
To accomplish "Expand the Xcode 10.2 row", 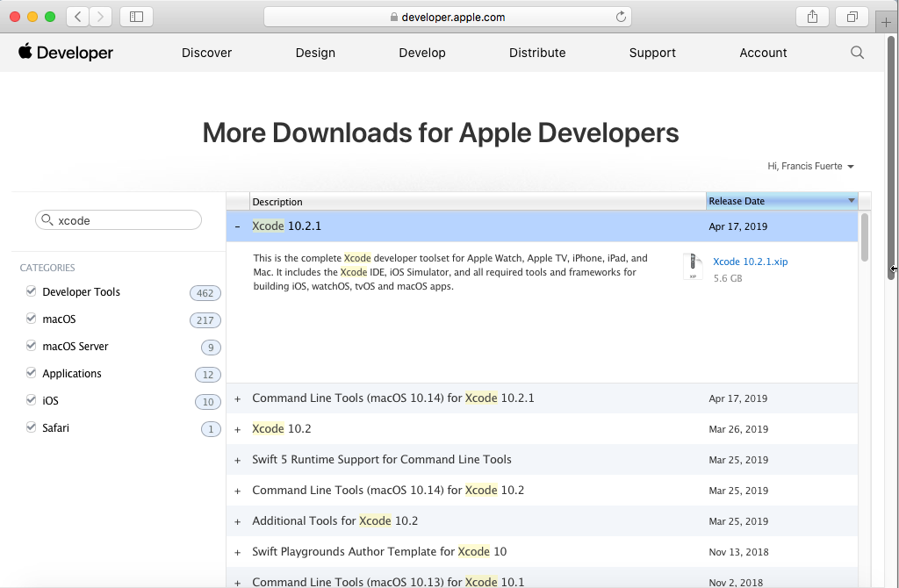I will tap(237, 429).
